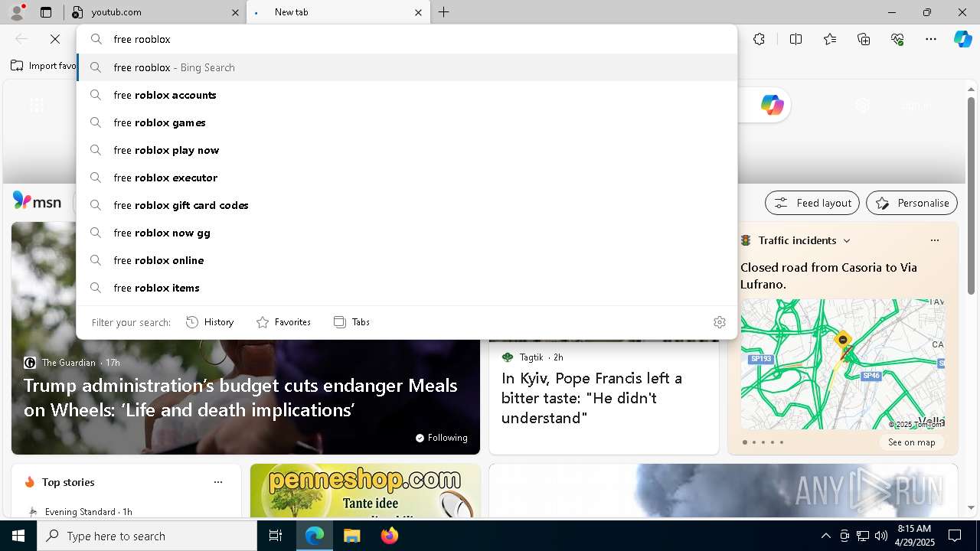Screen dimensions: 980x551
Task: Filter search by History
Action: (x=210, y=322)
